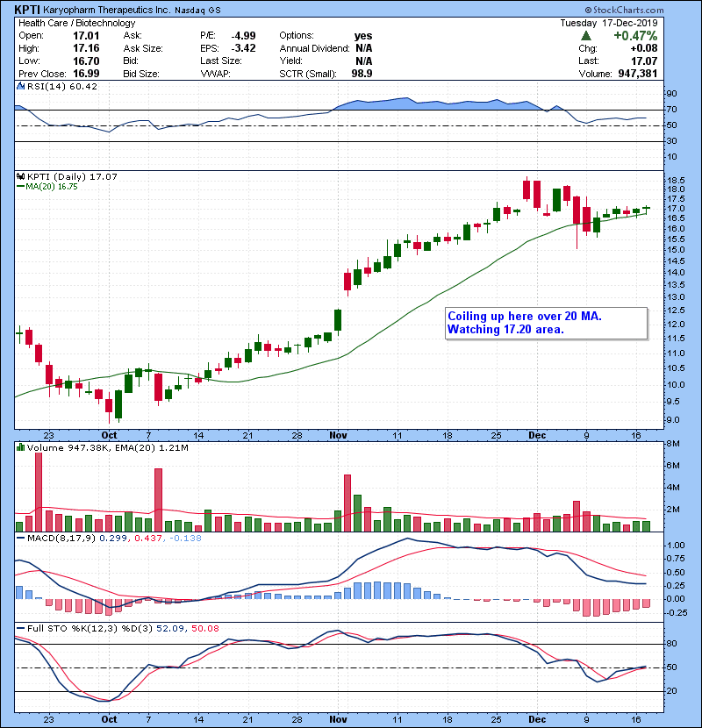
Task: Select the KPTI ticker symbol in the title
Action: [x=27, y=10]
